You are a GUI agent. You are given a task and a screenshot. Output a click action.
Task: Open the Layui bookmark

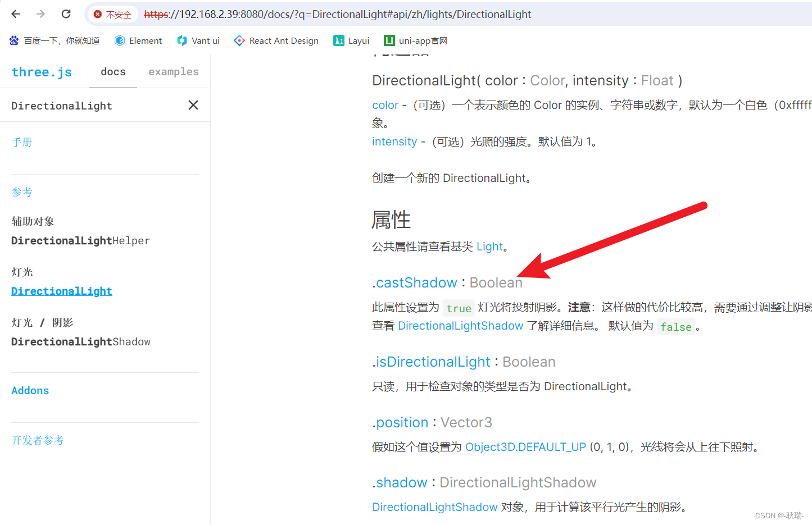pyautogui.click(x=351, y=40)
